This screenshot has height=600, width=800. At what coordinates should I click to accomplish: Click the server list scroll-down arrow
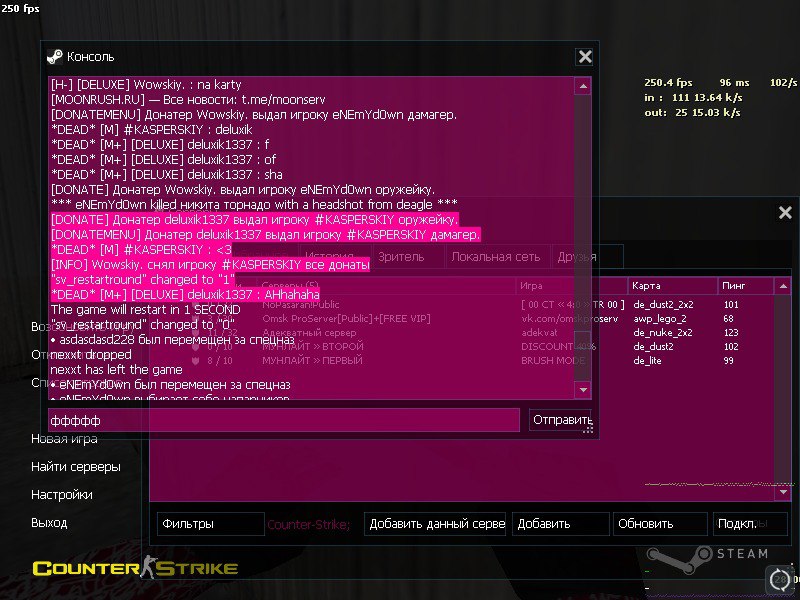coord(783,492)
